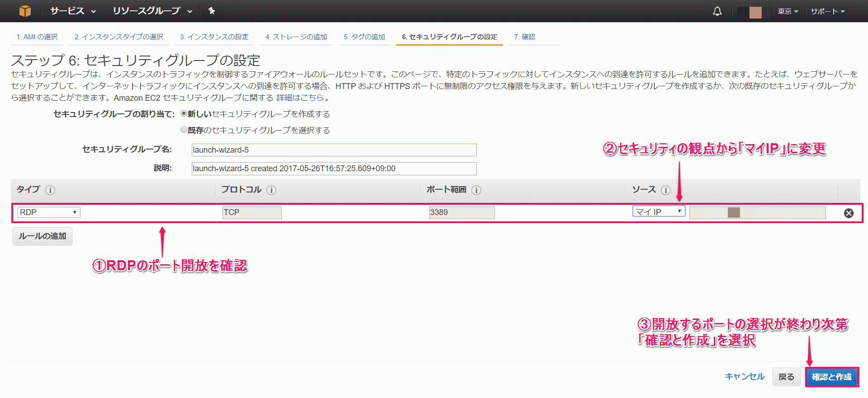Go to step 7. 確認
Viewport: 868px width, 398px height.
point(525,37)
